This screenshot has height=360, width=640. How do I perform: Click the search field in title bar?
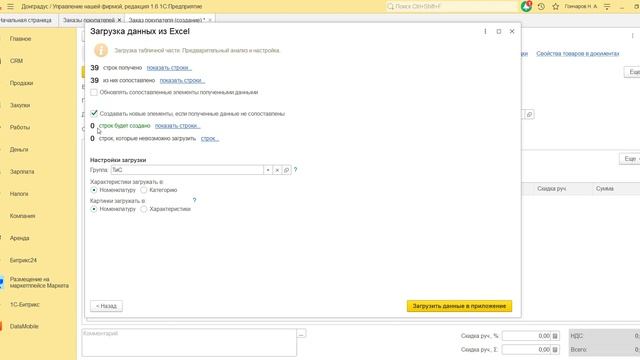pyautogui.click(x=451, y=7)
